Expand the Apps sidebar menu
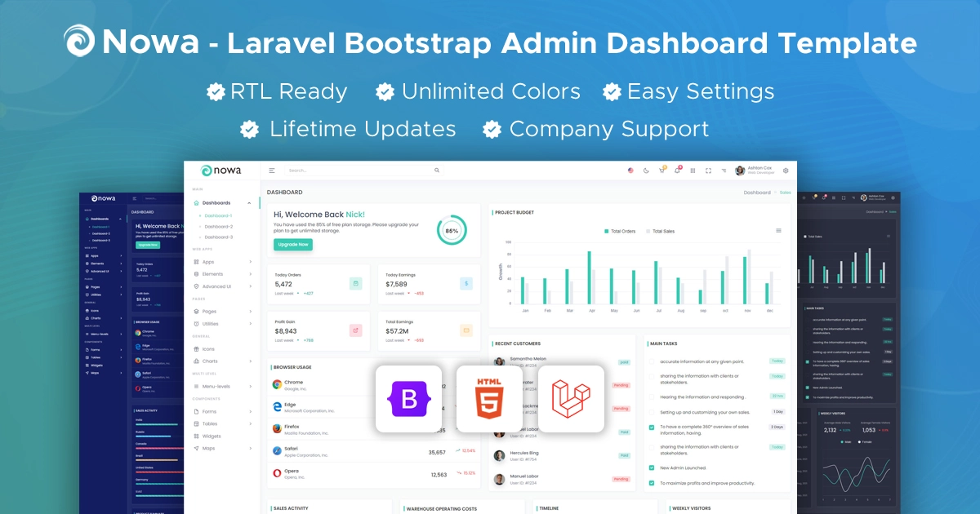The height and width of the screenshot is (514, 980). [223, 262]
